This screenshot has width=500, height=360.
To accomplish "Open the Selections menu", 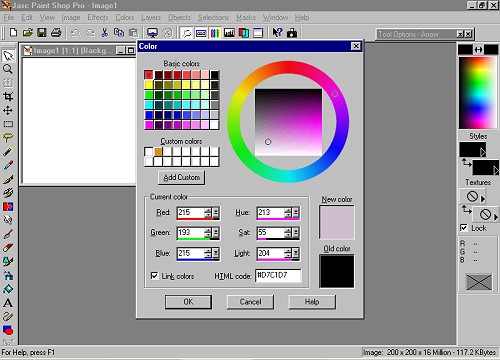I will click(x=213, y=17).
